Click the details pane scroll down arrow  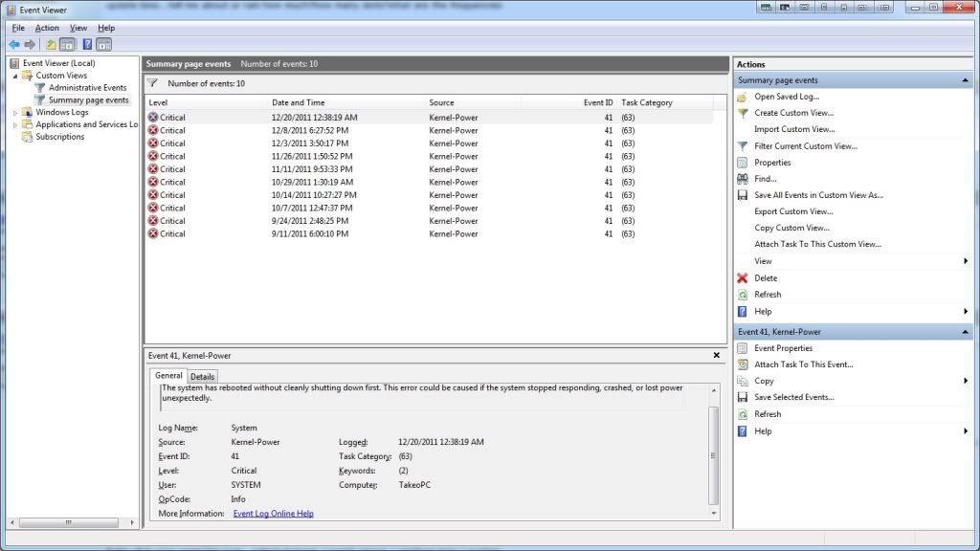pyautogui.click(x=714, y=514)
